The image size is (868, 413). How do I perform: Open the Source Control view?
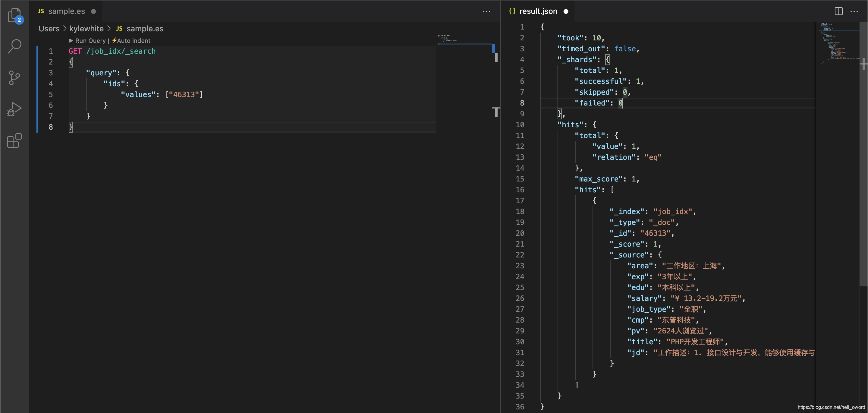14,78
